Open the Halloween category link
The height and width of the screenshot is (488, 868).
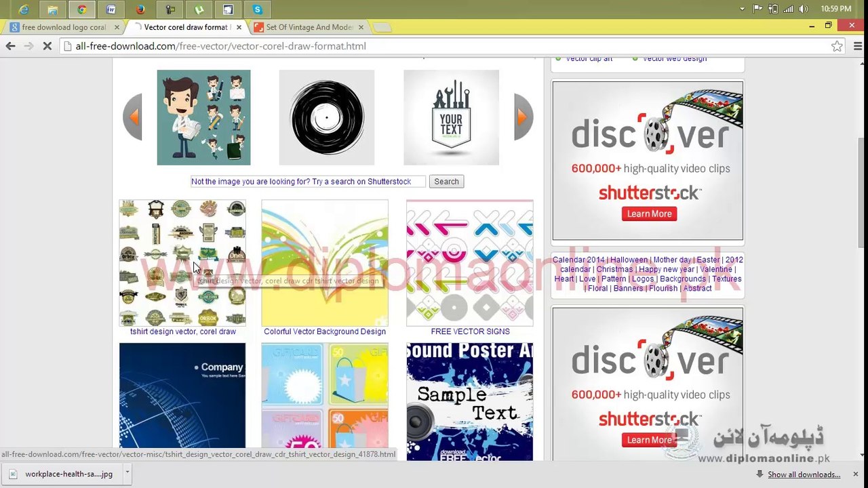click(x=629, y=260)
